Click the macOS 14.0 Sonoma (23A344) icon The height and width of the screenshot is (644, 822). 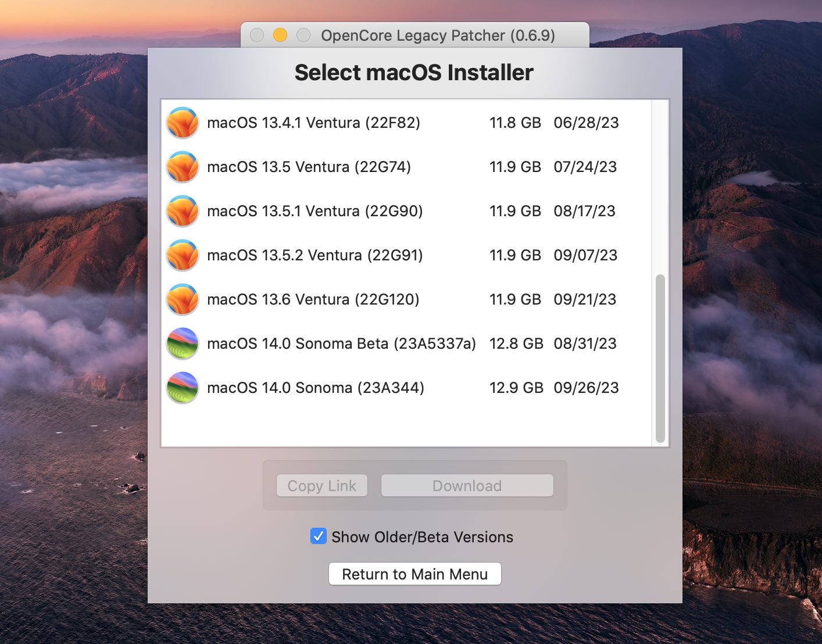pyautogui.click(x=183, y=388)
